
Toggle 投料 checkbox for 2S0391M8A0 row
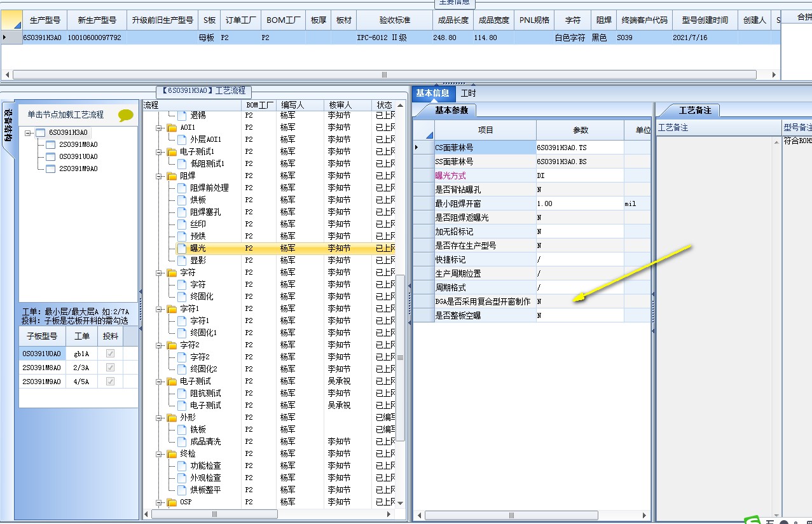(111, 368)
